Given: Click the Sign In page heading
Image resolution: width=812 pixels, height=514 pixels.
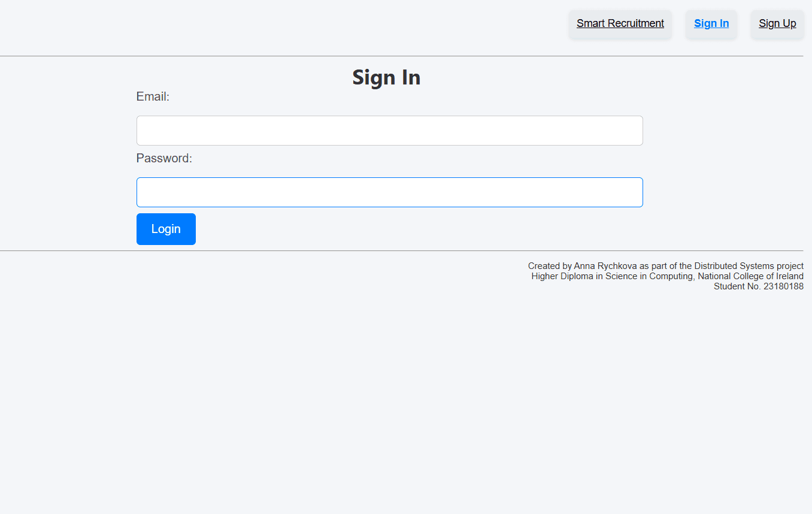Looking at the screenshot, I should point(386,77).
